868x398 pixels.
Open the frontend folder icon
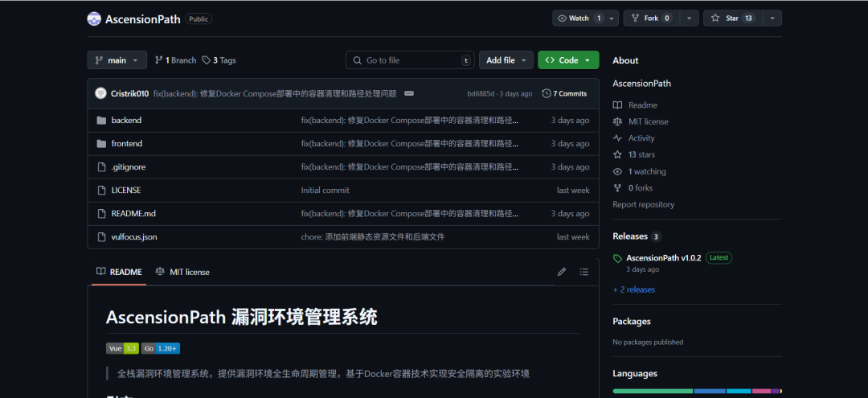point(101,143)
